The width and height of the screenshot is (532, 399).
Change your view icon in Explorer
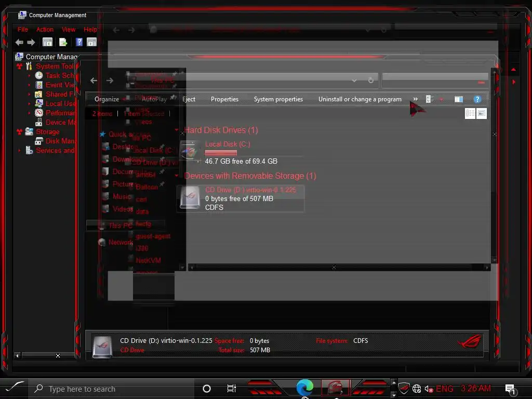430,99
